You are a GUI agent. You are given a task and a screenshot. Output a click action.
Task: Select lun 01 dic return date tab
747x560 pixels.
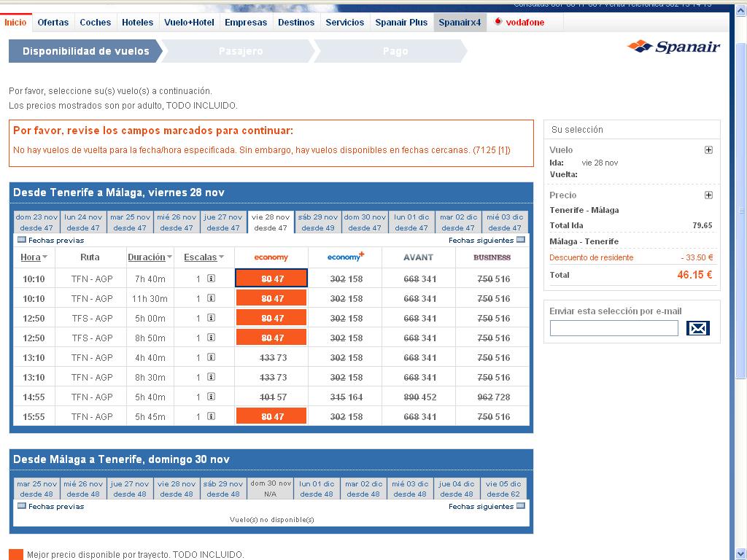click(317, 488)
